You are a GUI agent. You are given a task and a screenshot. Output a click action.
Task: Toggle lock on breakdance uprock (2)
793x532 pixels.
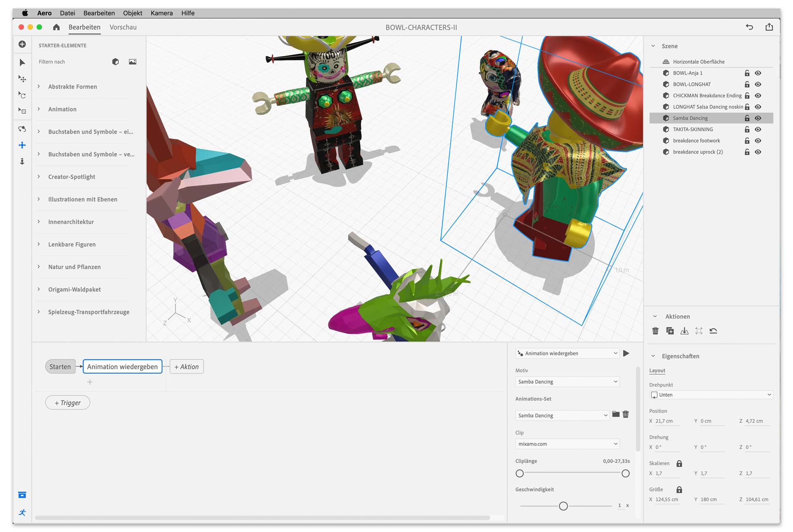[747, 152]
